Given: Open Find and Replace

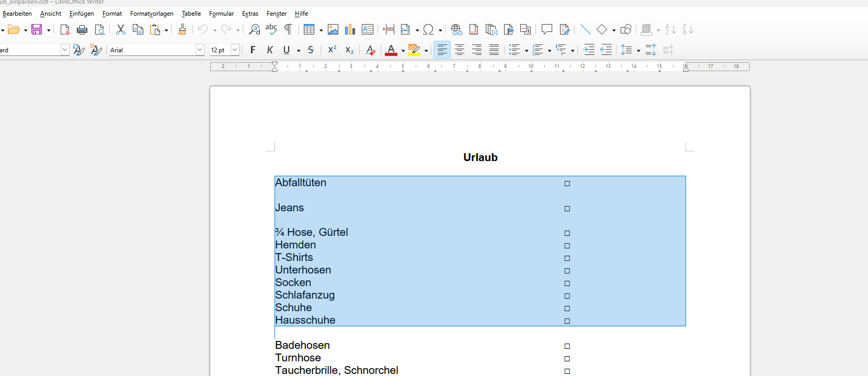Looking at the screenshot, I should [254, 30].
